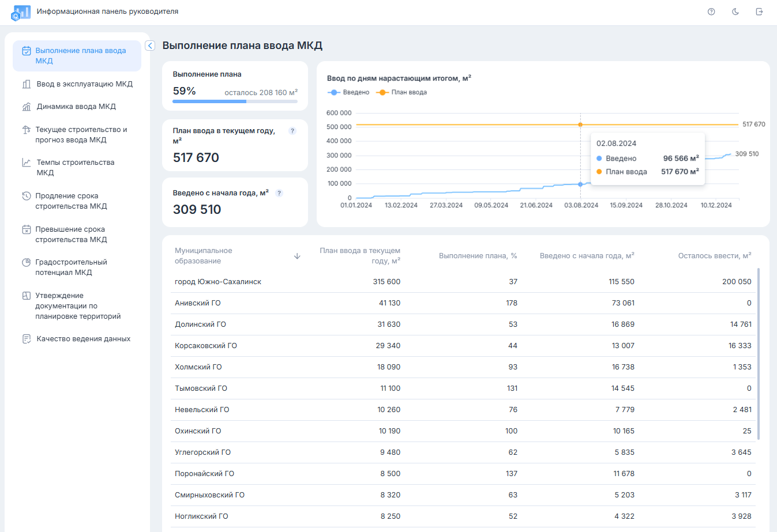This screenshot has width=777, height=532.
Task: Open Продление срока строительства МКД
Action: 77,201
